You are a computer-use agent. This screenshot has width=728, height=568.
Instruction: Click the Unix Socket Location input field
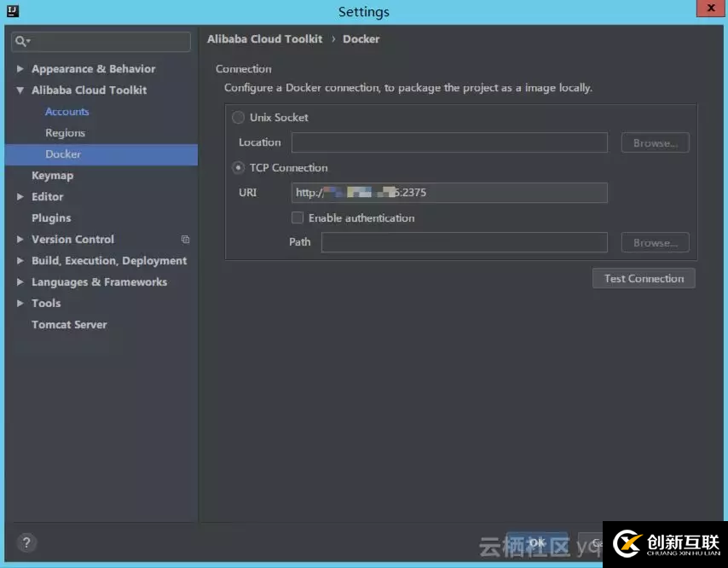(x=449, y=142)
